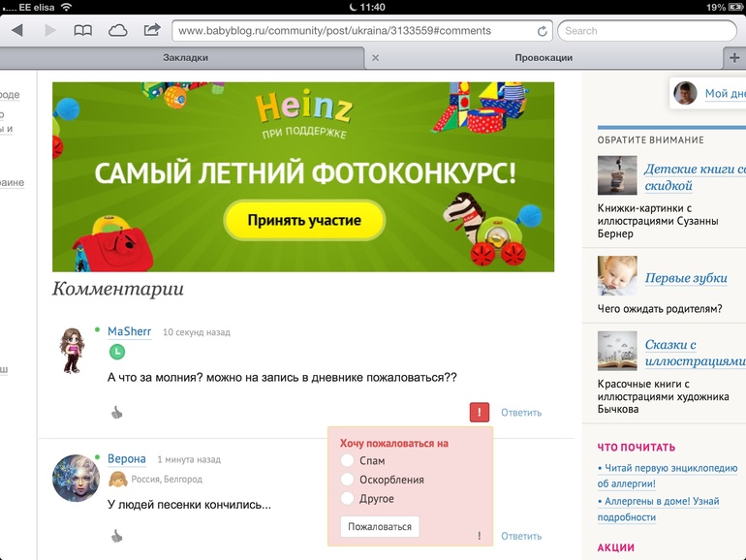Open the fairy tale book thumbnail

(617, 351)
